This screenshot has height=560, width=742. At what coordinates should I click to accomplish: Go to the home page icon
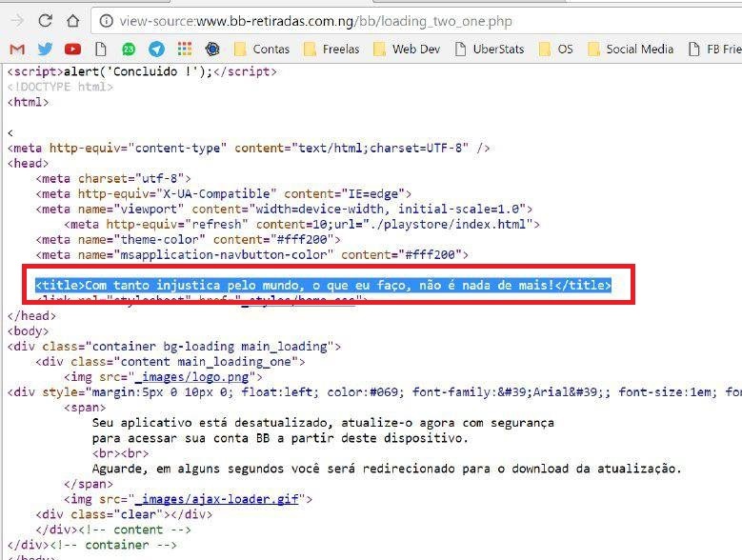(x=72, y=20)
